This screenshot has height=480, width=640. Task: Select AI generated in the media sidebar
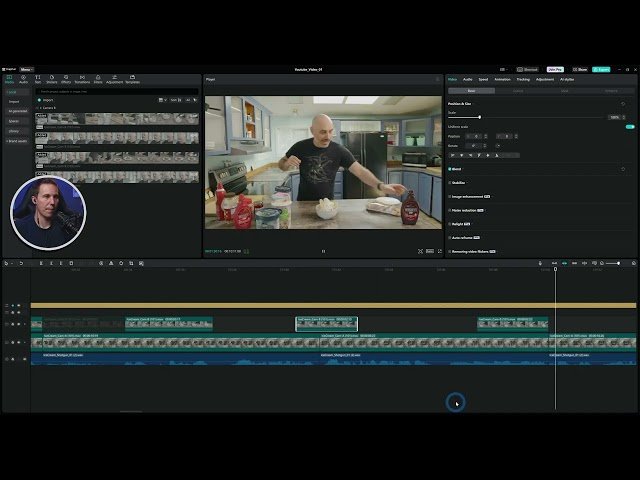[18, 111]
